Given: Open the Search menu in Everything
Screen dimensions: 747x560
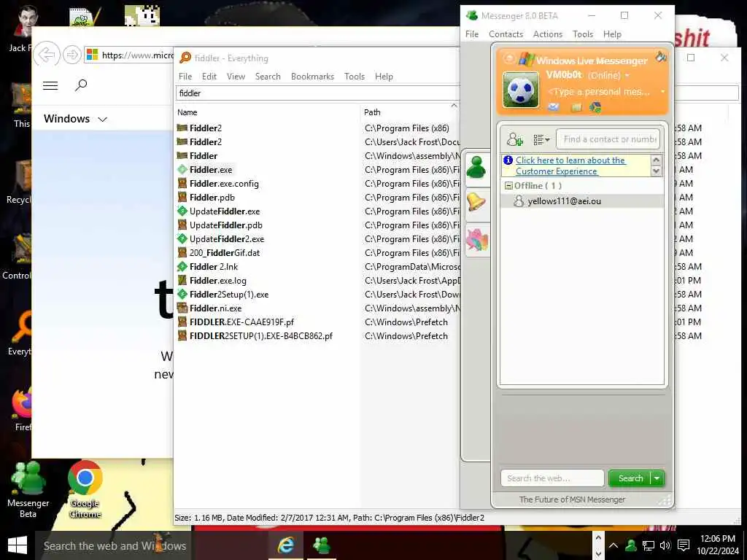Looking at the screenshot, I should (268, 76).
